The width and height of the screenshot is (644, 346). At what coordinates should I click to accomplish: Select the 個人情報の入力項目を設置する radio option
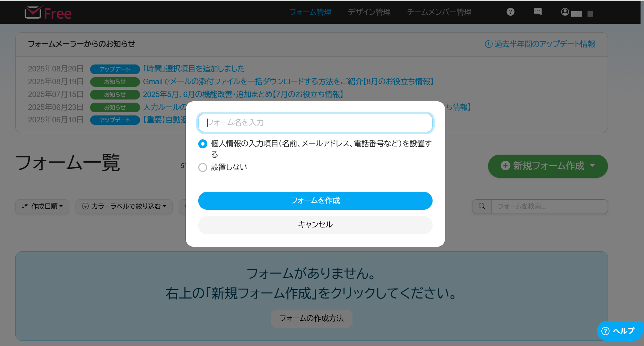(203, 144)
